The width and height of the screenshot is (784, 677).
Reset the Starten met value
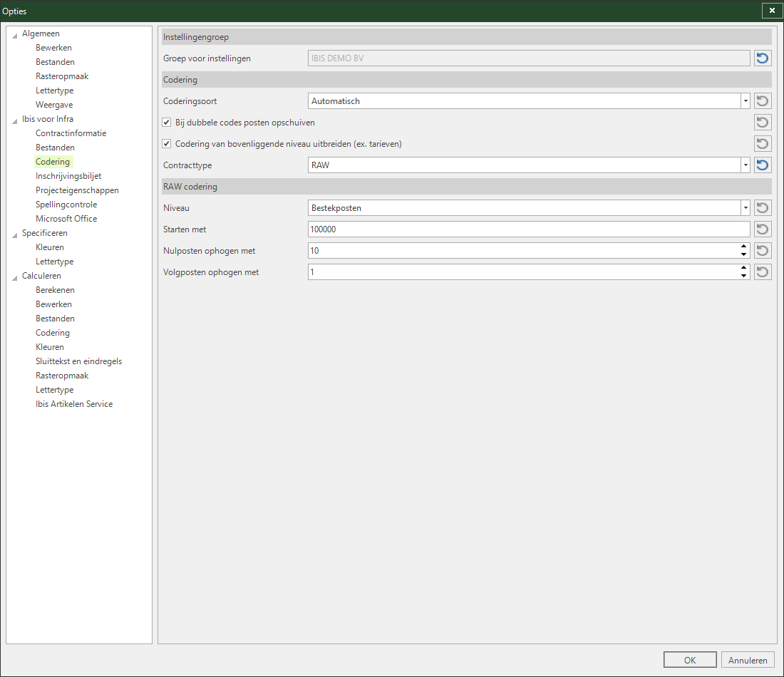tap(763, 229)
